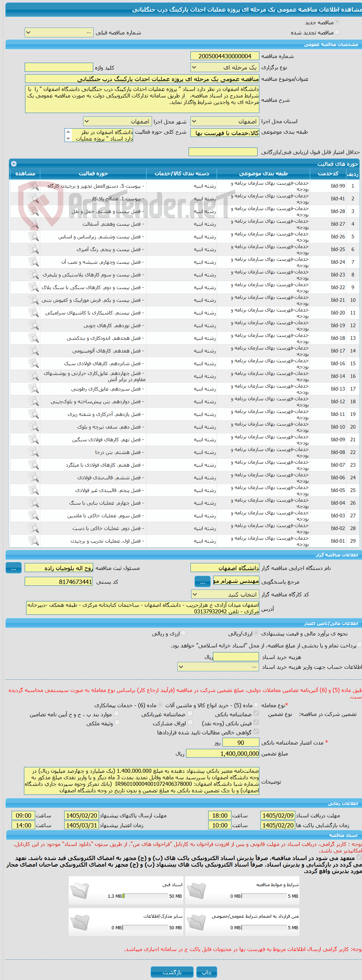The width and height of the screenshot is (362, 980).
Task: Select the مناقصه جدید radio button
Action: tap(337, 22)
